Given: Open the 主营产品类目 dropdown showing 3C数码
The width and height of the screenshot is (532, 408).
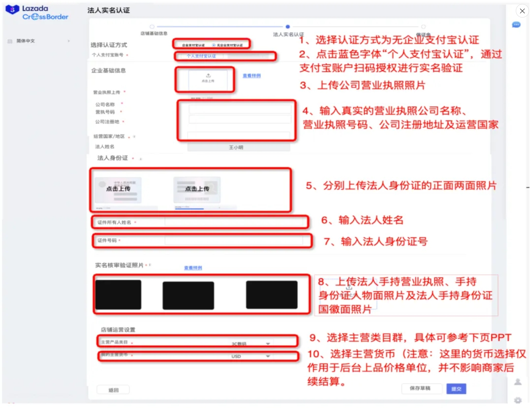Looking at the screenshot, I should pos(250,344).
